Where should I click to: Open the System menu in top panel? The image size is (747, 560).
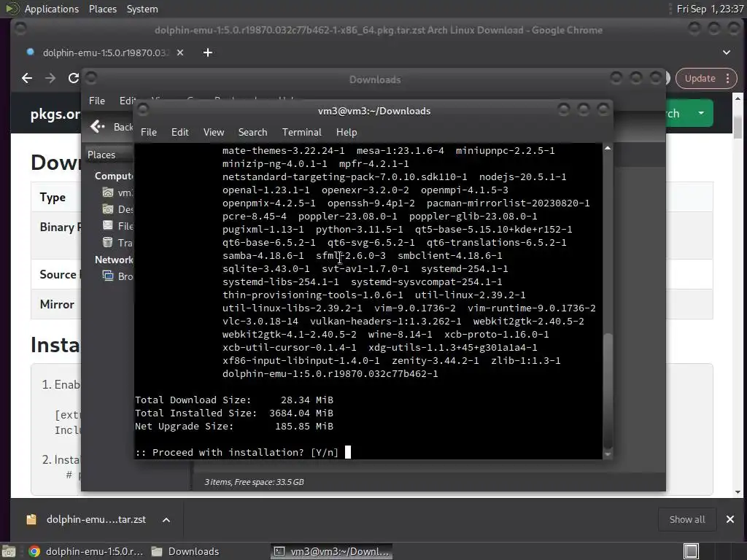click(x=142, y=9)
